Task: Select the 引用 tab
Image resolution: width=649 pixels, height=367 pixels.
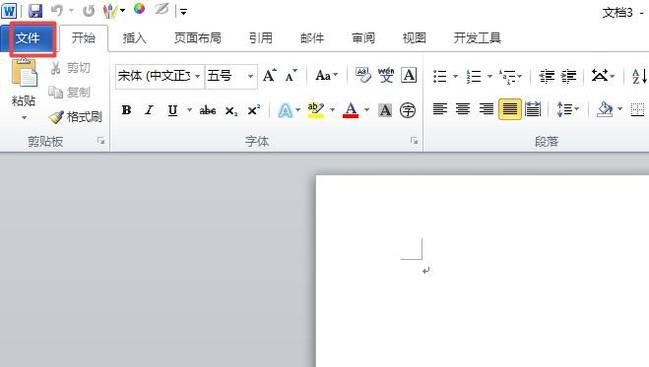Action: click(261, 38)
